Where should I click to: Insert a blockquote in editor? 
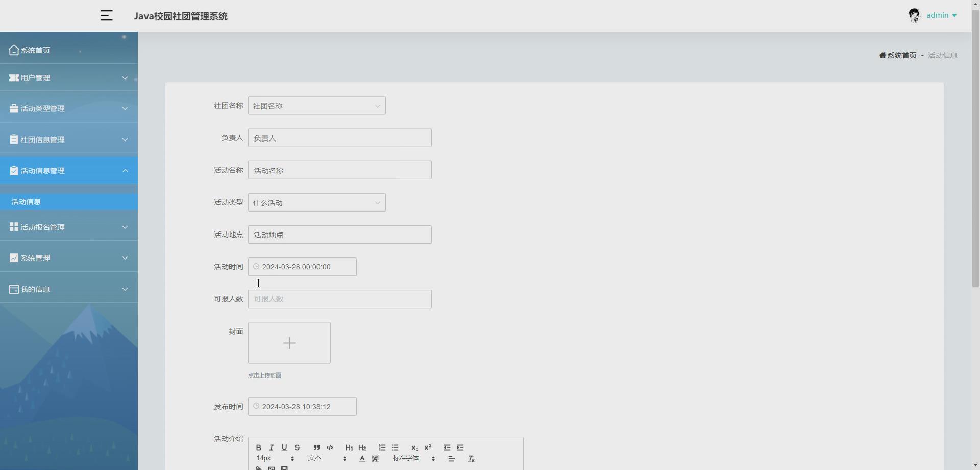[317, 448]
